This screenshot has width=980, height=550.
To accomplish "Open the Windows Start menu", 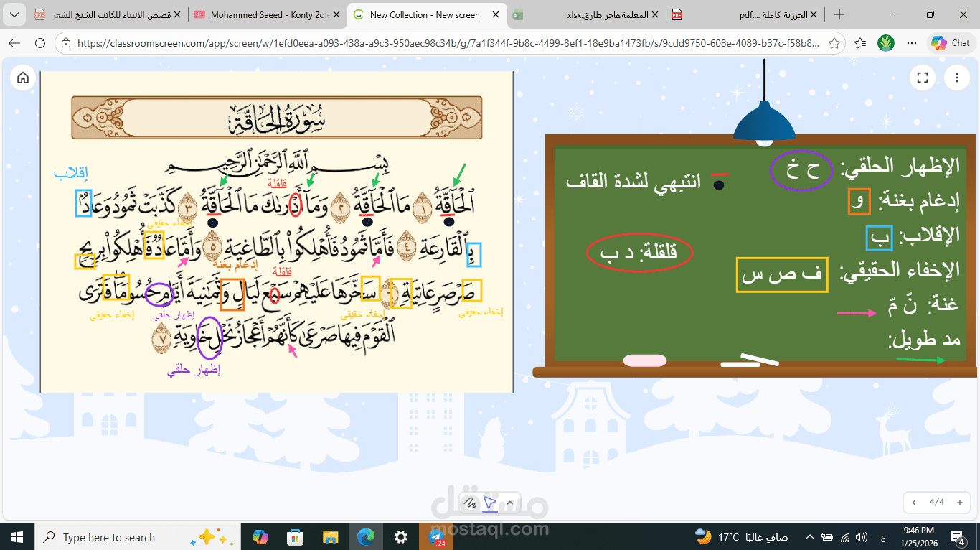I will [17, 537].
